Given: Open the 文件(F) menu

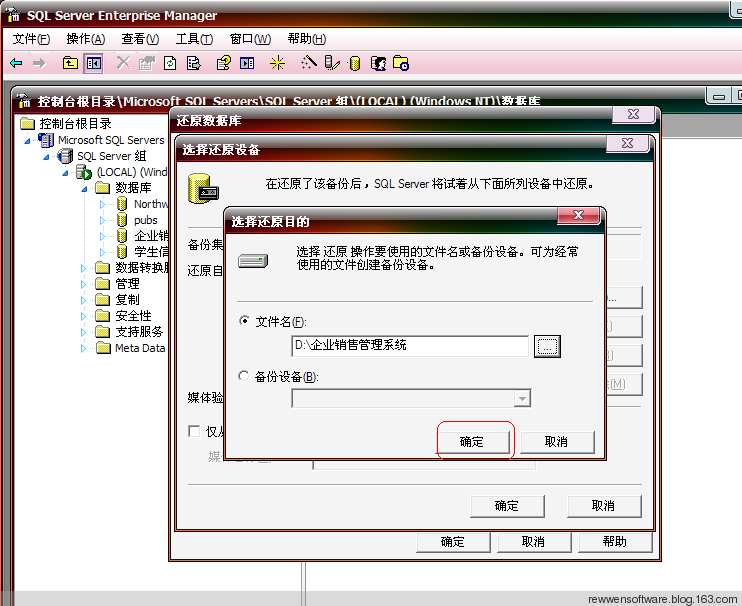Looking at the screenshot, I should coord(31,39).
